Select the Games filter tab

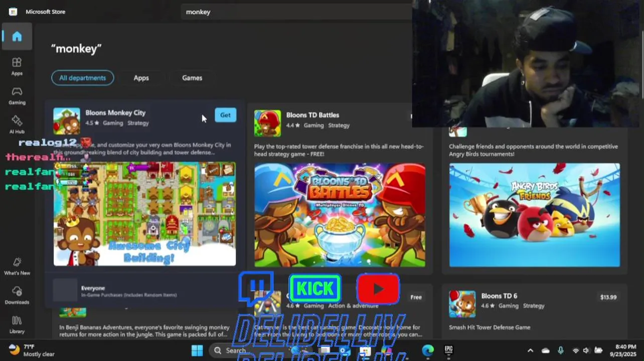pos(192,78)
